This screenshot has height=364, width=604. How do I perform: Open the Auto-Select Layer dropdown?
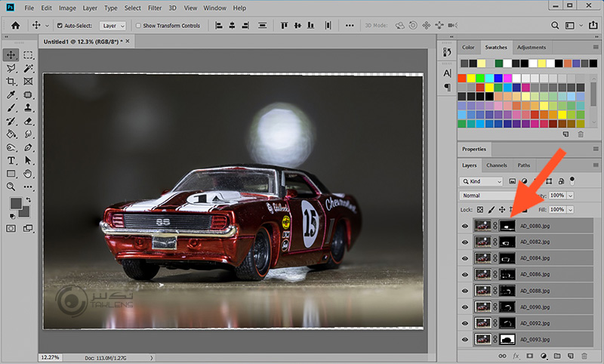(114, 26)
